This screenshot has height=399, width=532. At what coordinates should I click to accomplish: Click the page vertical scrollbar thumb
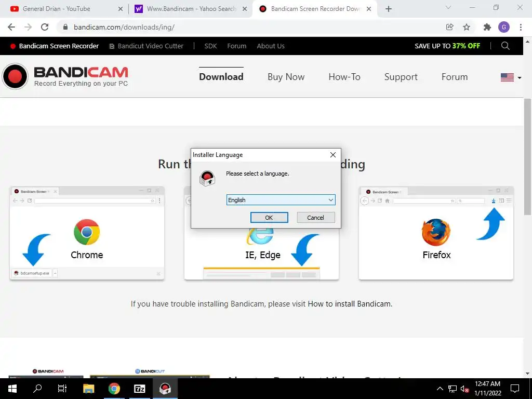click(527, 156)
